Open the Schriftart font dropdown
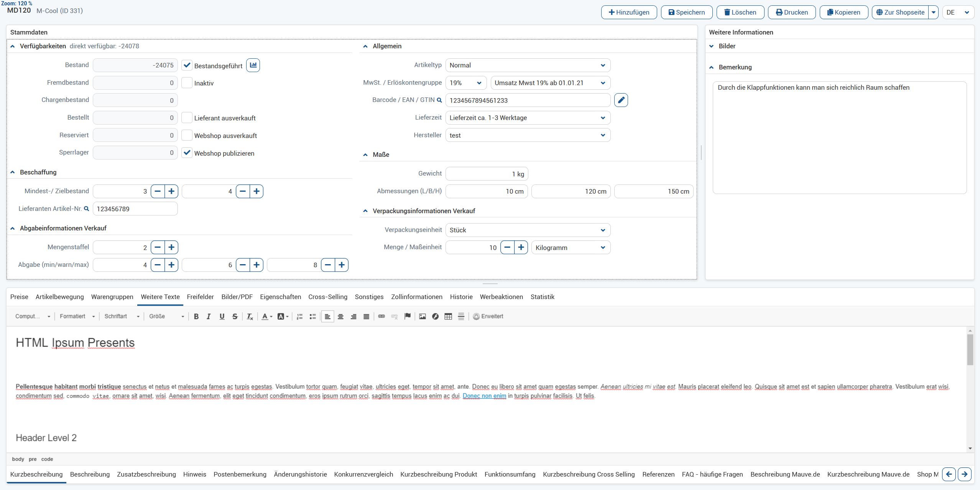The image size is (980, 490). [x=122, y=316]
